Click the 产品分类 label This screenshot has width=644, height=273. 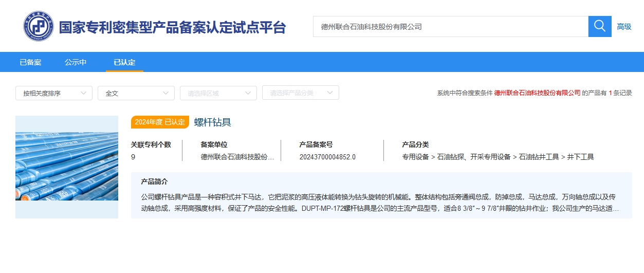coord(415,145)
